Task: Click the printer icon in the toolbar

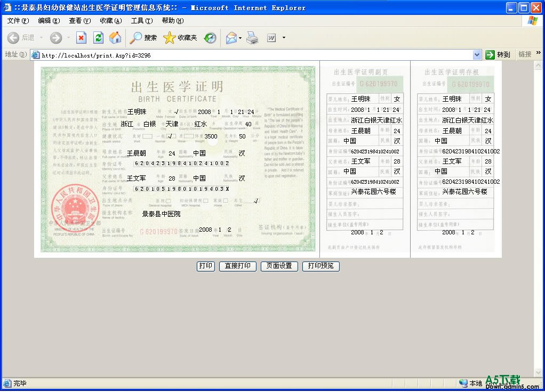Action: coord(252,38)
